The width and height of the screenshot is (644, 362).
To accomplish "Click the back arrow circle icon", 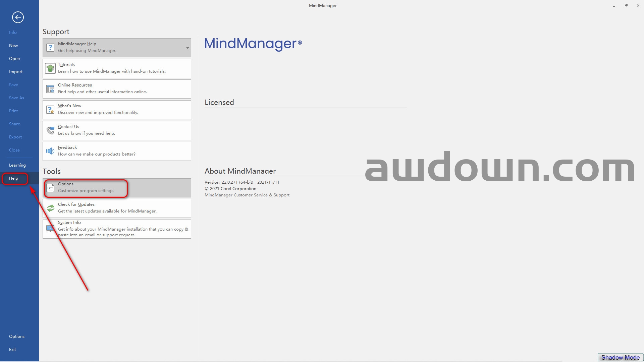I will (18, 17).
